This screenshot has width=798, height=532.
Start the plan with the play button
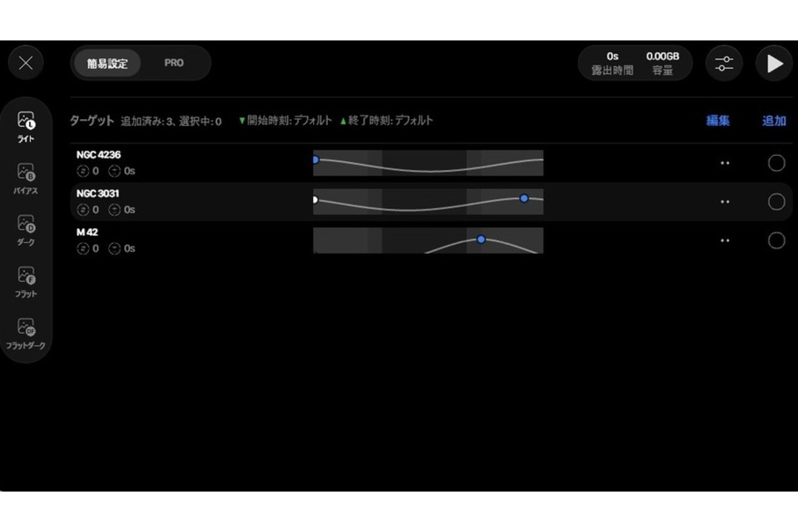(x=774, y=63)
